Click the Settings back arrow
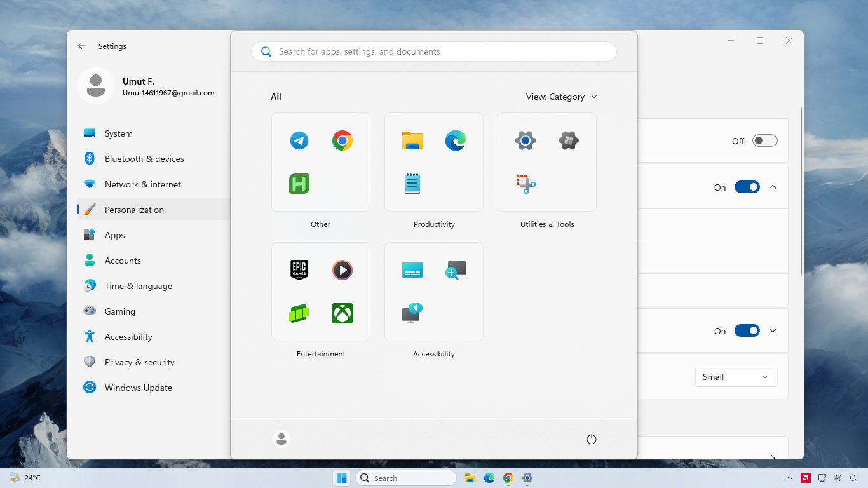 pyautogui.click(x=82, y=46)
